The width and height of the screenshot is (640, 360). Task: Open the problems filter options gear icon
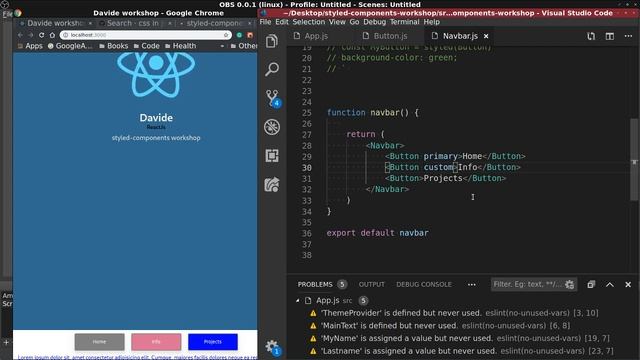tap(570, 284)
